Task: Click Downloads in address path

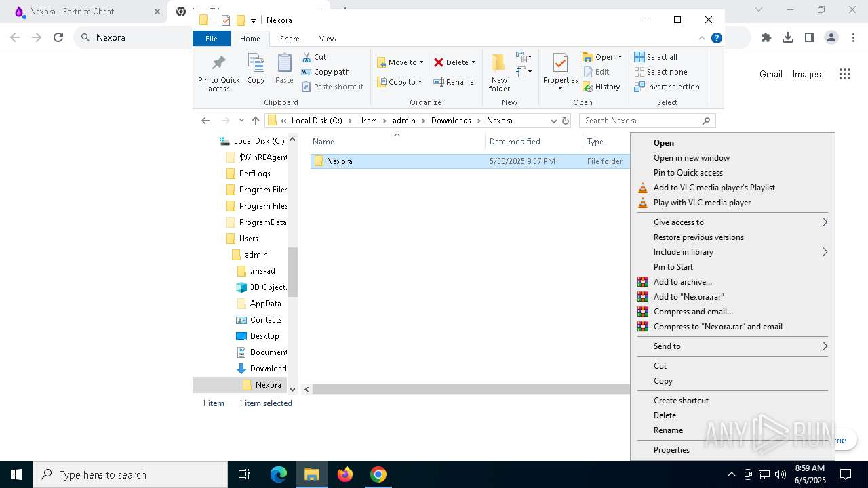Action: [x=451, y=121]
